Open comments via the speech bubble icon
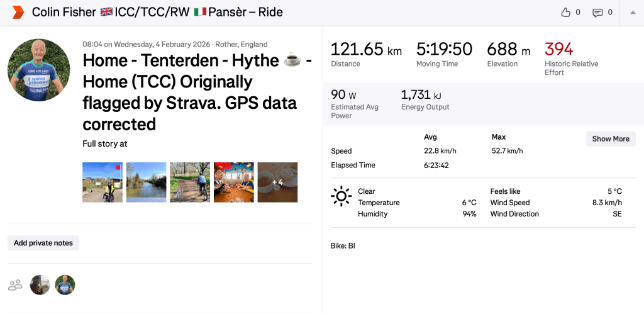The image size is (644, 314). pyautogui.click(x=597, y=13)
